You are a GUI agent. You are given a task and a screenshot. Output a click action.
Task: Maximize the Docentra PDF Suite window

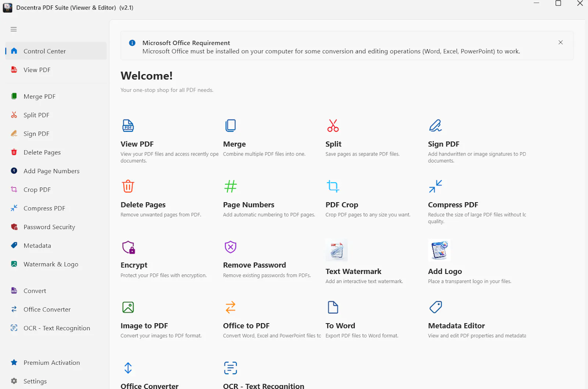(x=558, y=4)
